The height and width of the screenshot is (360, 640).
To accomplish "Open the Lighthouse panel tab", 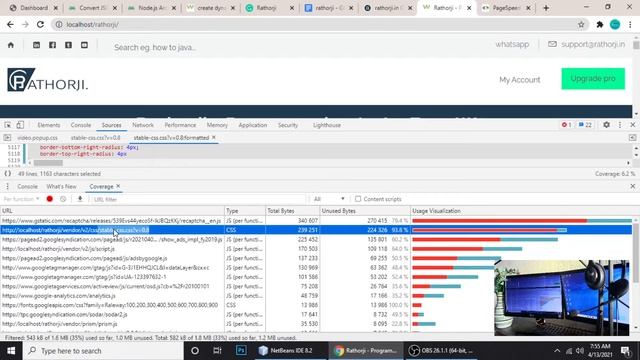I will point(327,125).
